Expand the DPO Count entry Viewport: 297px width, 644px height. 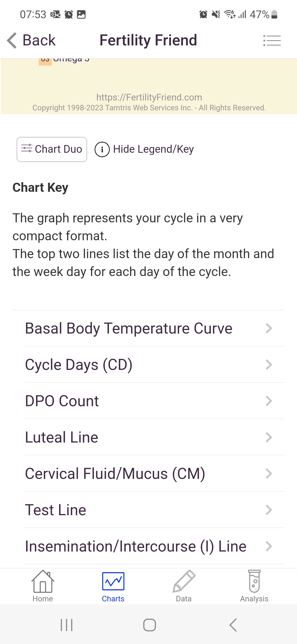click(148, 401)
